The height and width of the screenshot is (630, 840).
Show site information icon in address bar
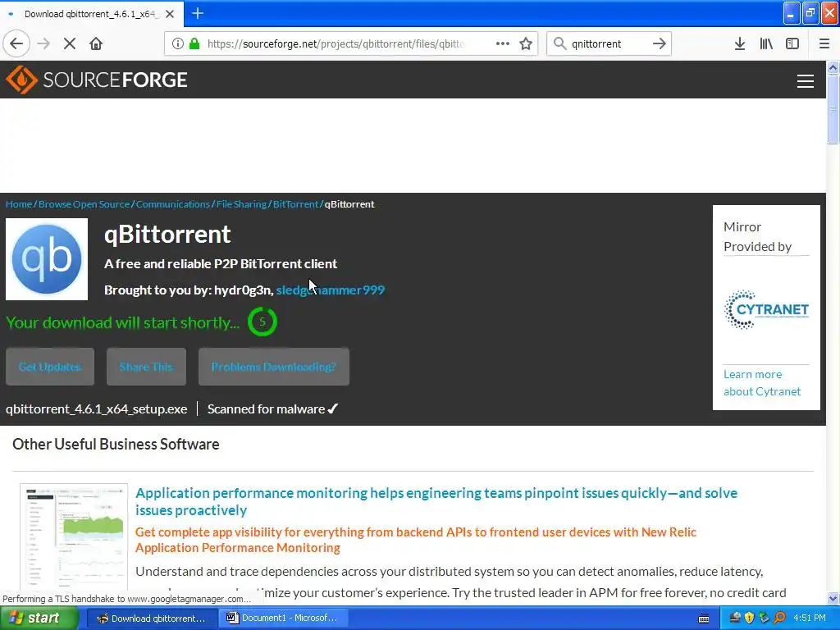tap(177, 43)
